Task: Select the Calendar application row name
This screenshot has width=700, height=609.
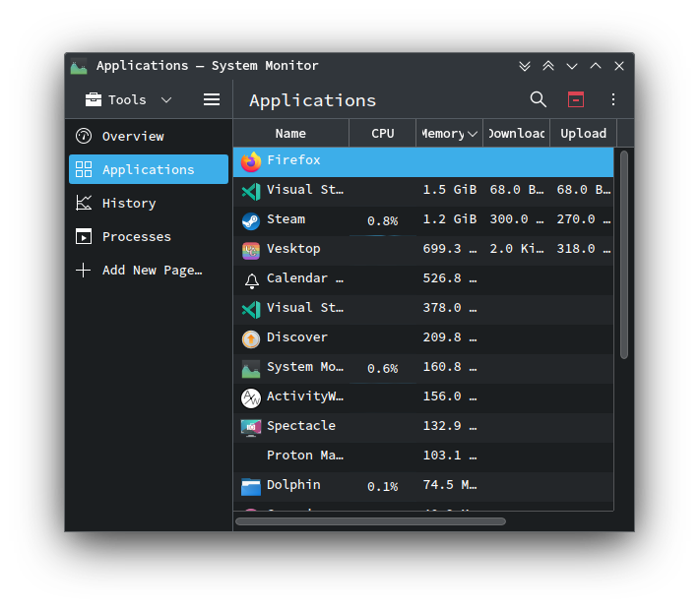Action: [x=305, y=278]
